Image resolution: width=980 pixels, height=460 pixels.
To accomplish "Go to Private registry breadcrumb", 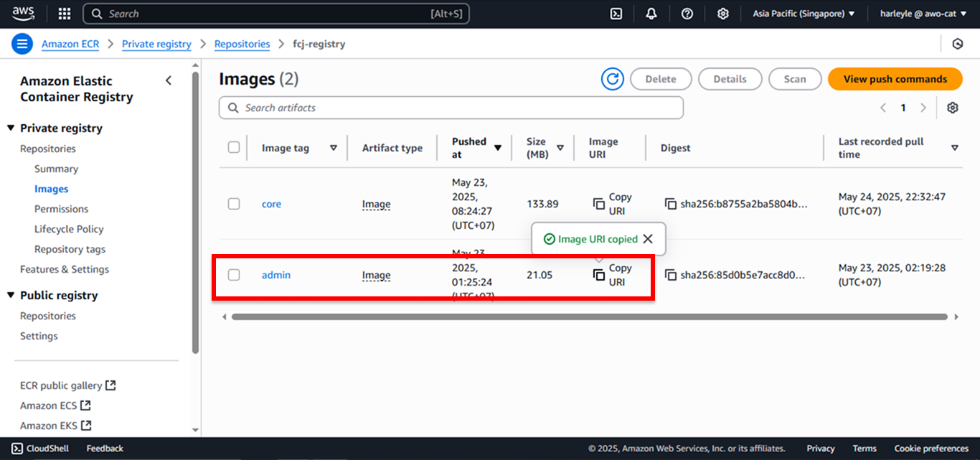I will 156,44.
